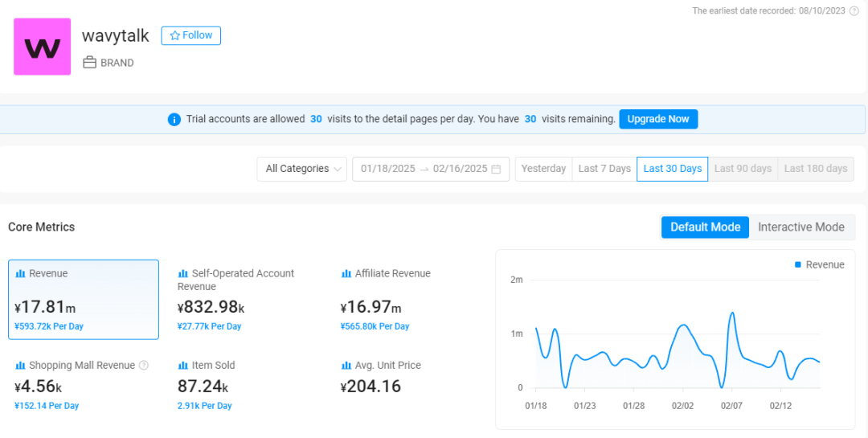Click chart icon beside Shopping Mall Revenue
The image size is (868, 438).
tap(20, 366)
